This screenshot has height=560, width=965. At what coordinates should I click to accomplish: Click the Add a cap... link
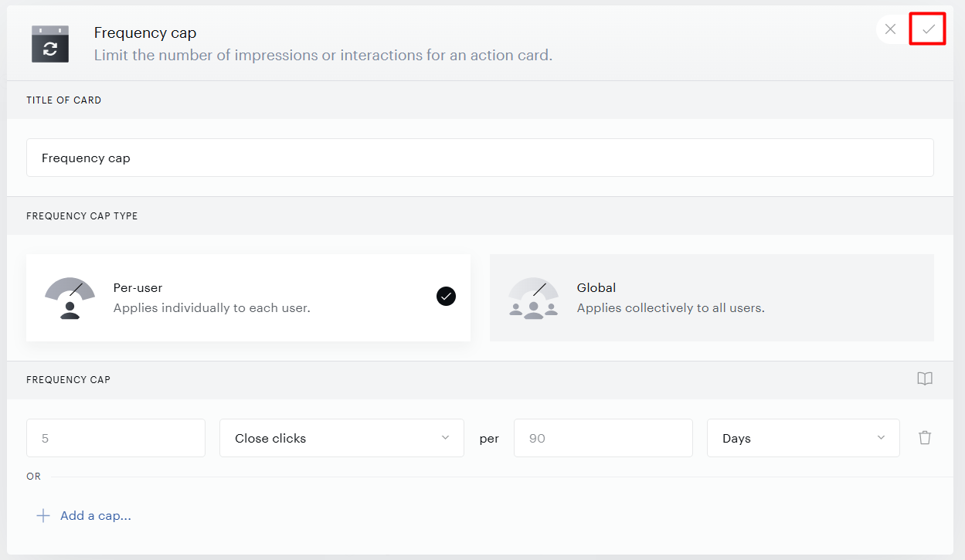pos(96,516)
